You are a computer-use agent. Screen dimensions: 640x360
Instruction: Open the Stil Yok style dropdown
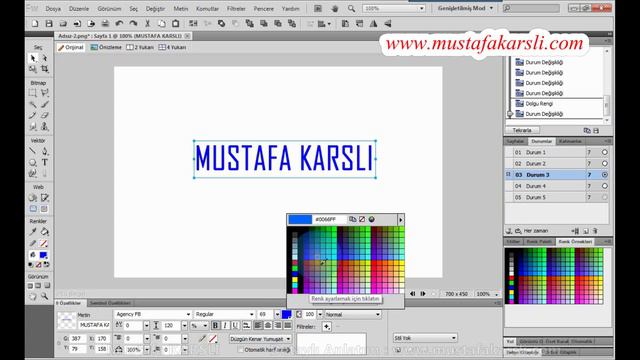pos(425,338)
